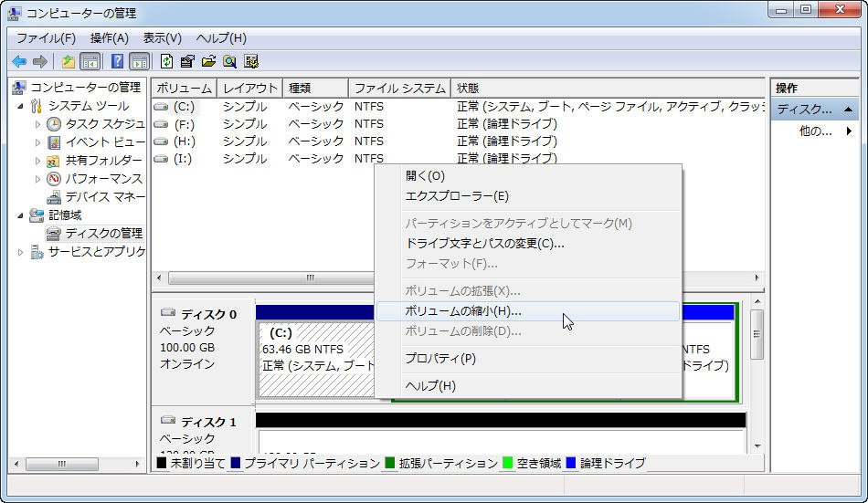This screenshot has height=503, width=868.
Task: Sort by the 種類 column header
Action: (315, 88)
